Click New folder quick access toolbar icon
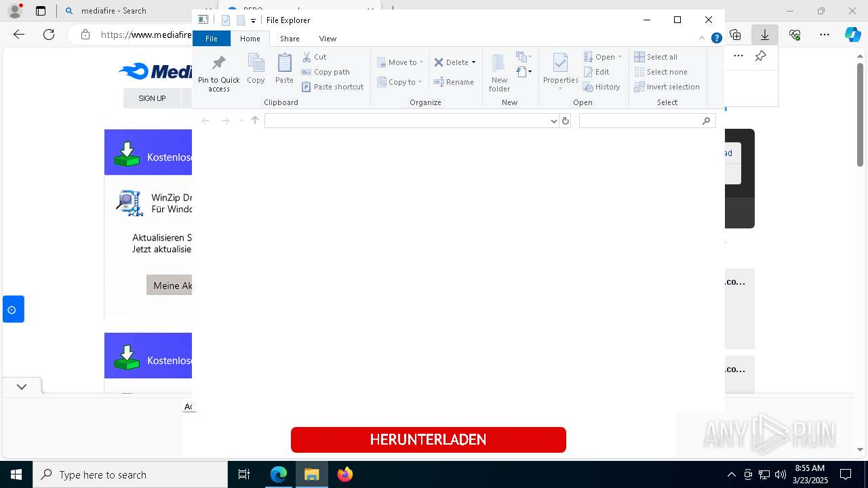868x488 pixels. [241, 20]
